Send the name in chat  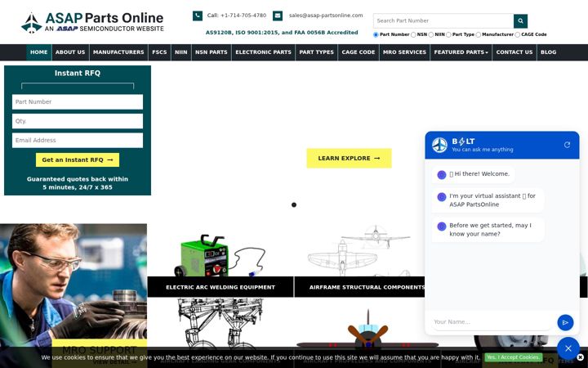(x=565, y=322)
